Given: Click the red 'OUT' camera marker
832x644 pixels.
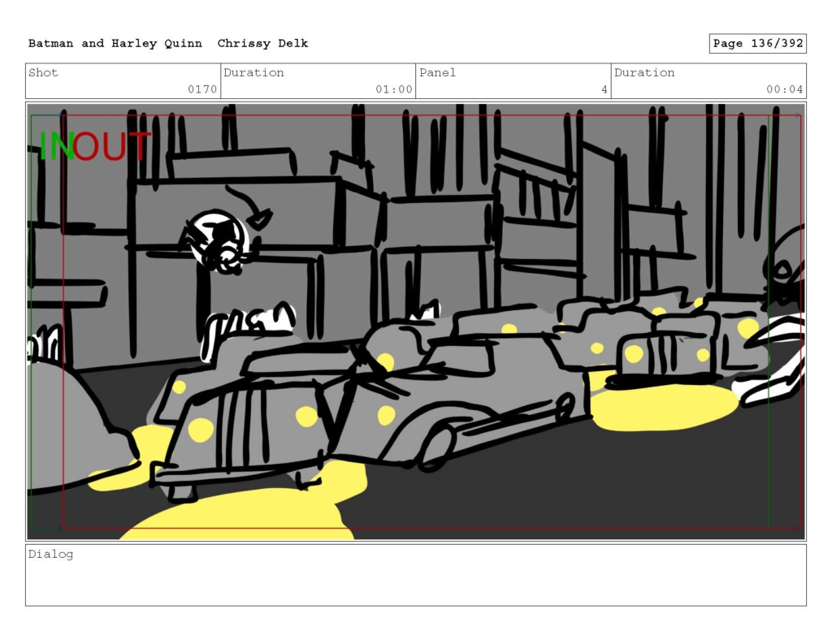Looking at the screenshot, I should pos(112,146).
